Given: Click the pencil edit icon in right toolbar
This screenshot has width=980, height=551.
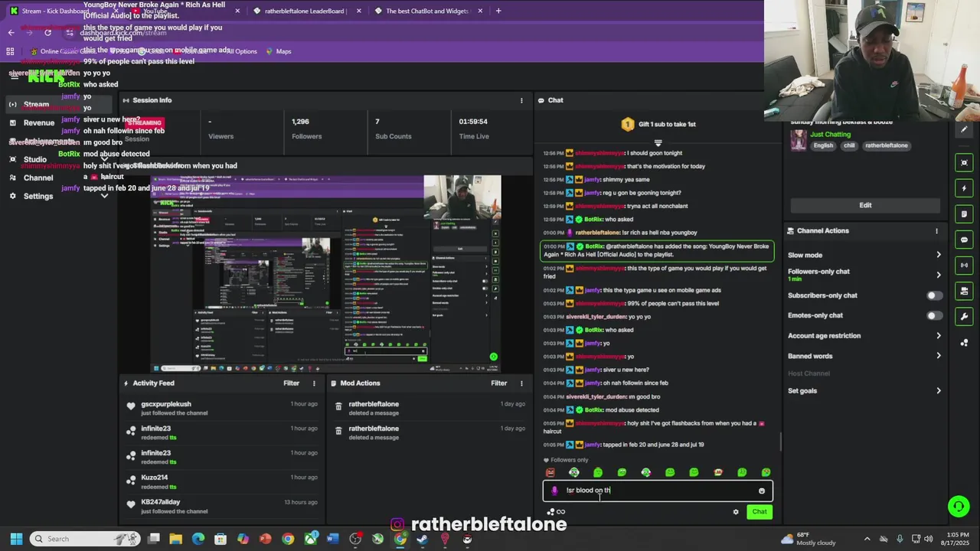Looking at the screenshot, I should tap(964, 129).
